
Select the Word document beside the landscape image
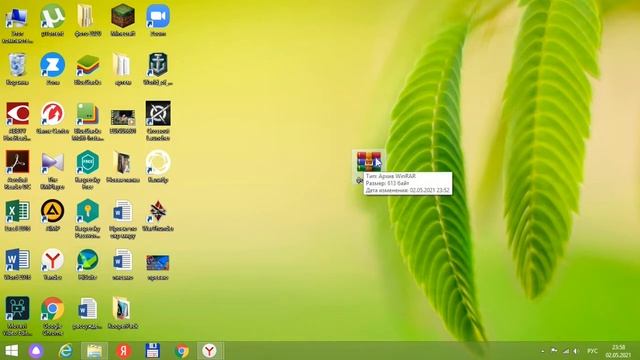click(122, 260)
